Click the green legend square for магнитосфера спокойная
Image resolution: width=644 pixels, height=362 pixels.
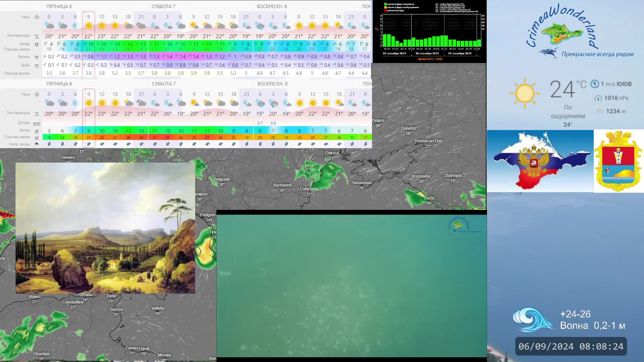click(385, 4)
